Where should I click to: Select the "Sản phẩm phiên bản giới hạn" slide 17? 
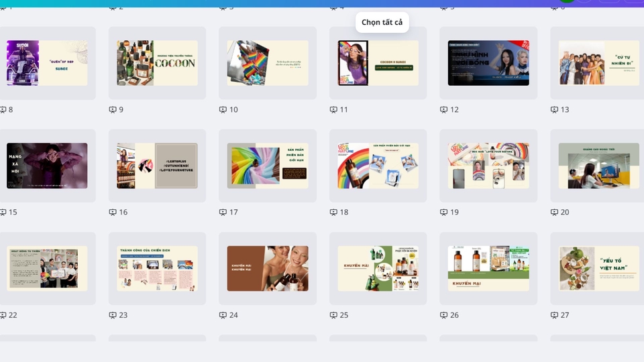[267, 166]
